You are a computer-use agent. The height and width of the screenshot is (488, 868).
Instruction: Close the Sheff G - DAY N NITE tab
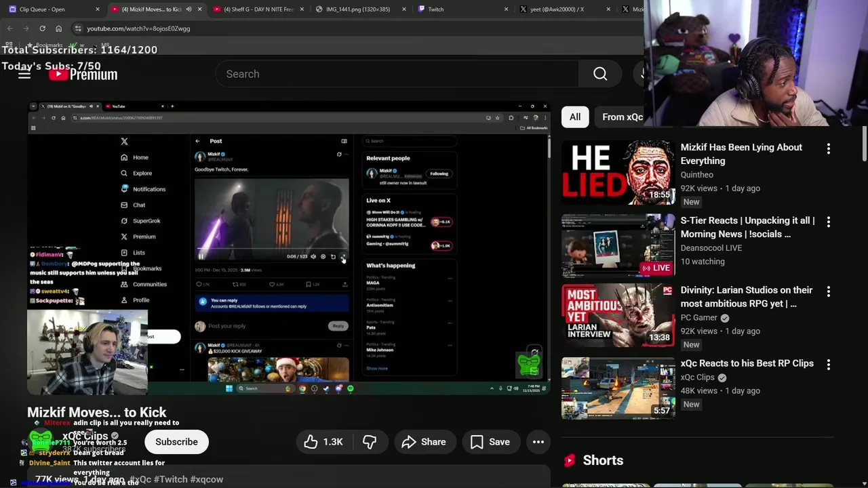pos(302,9)
